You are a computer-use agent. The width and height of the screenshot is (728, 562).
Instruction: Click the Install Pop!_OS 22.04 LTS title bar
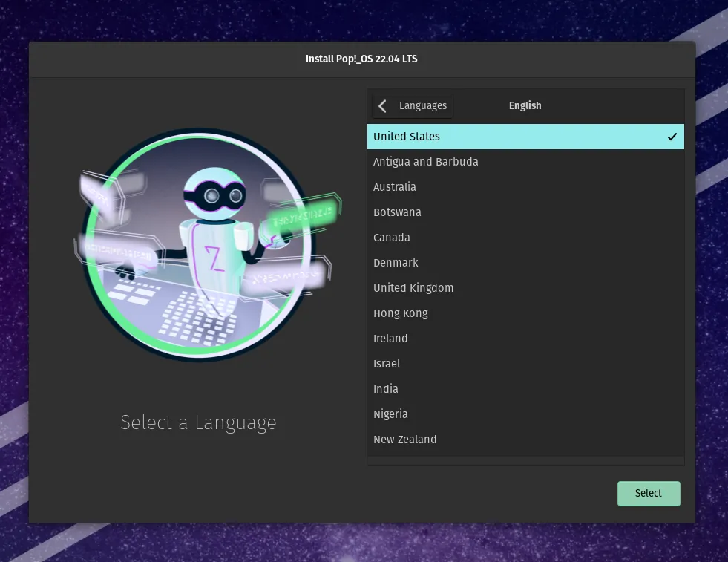(x=361, y=59)
